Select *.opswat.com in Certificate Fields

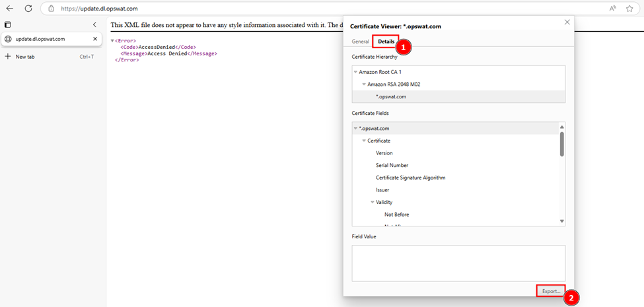(455, 129)
